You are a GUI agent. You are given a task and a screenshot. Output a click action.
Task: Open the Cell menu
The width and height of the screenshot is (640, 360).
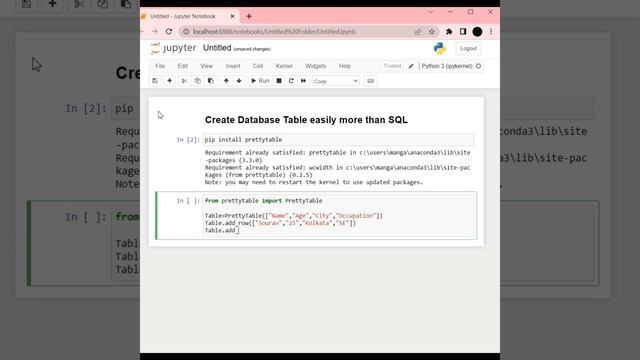coord(258,66)
